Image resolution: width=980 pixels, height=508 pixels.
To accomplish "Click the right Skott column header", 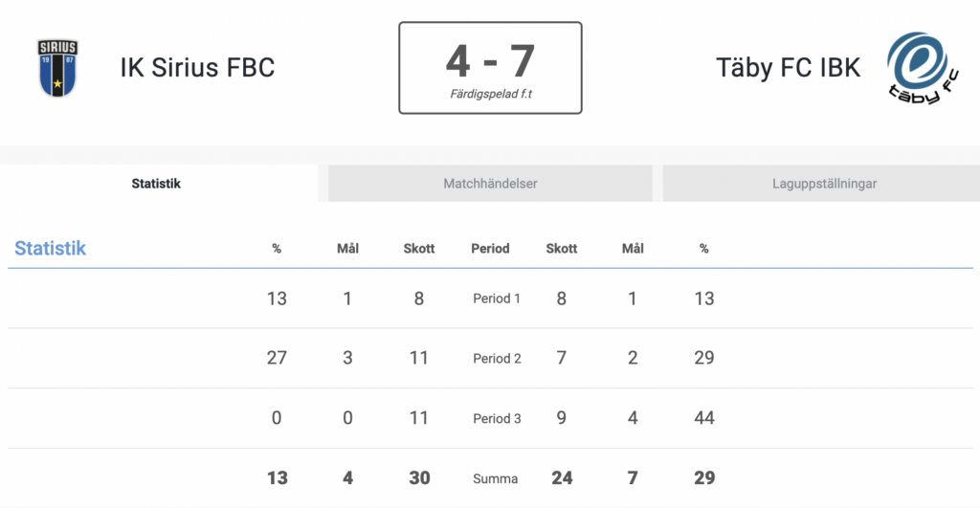I will (561, 248).
